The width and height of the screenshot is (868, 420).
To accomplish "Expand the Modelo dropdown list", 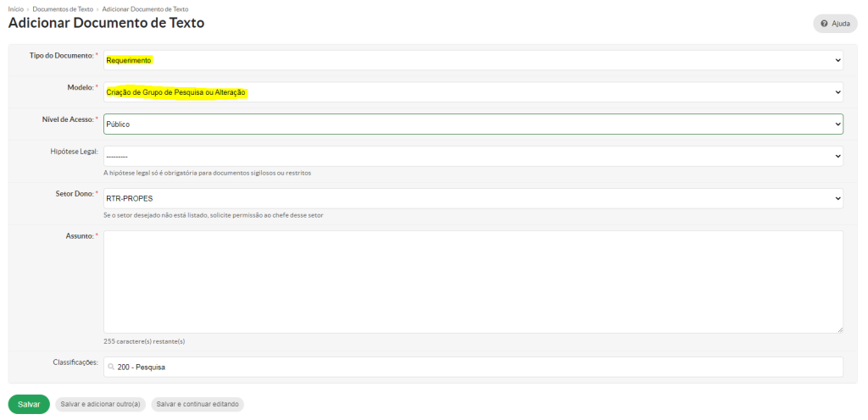I will pyautogui.click(x=473, y=91).
